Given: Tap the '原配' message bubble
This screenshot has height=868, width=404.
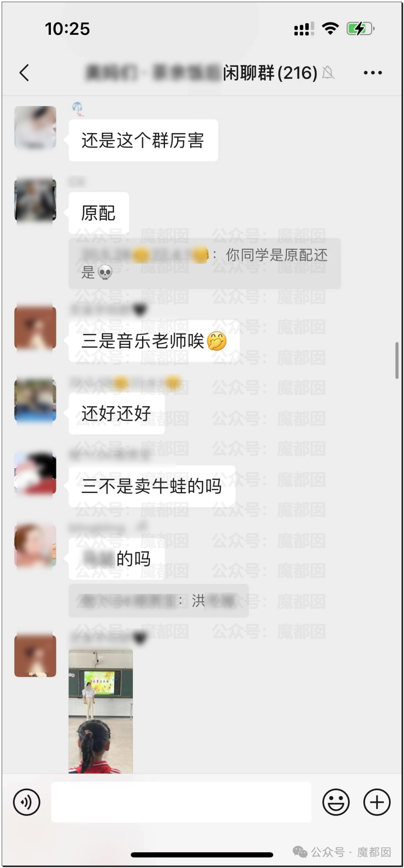Looking at the screenshot, I should pyautogui.click(x=99, y=213).
